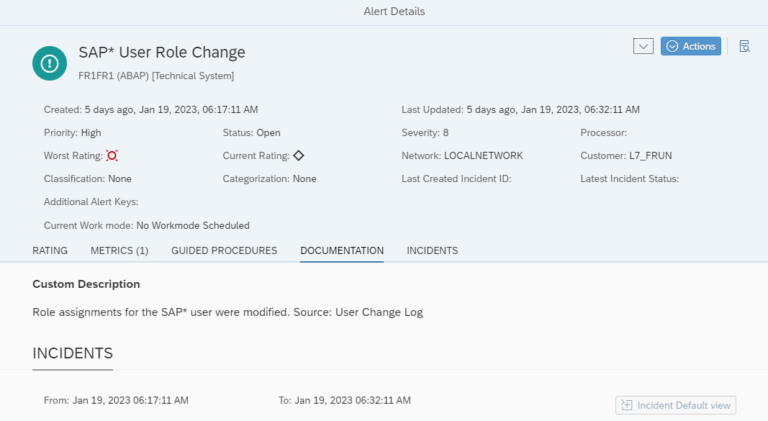Switch to the RATING tab
Screen dimensions: 768x421
point(50,250)
